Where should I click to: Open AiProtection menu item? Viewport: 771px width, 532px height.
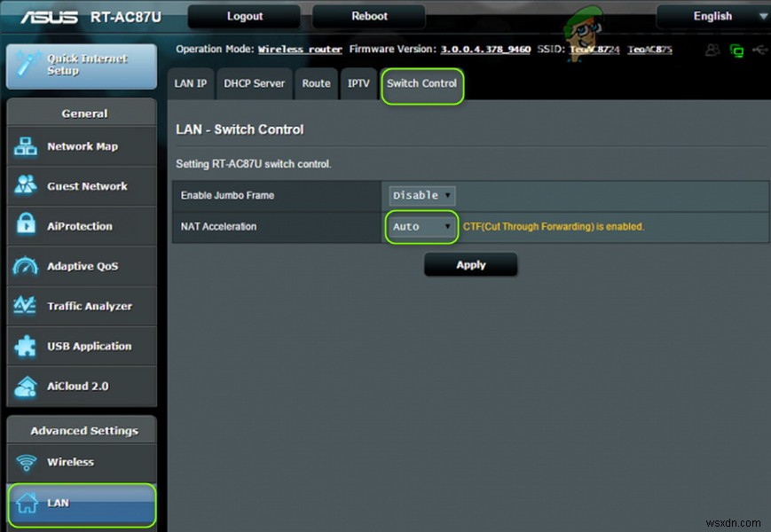point(83,226)
